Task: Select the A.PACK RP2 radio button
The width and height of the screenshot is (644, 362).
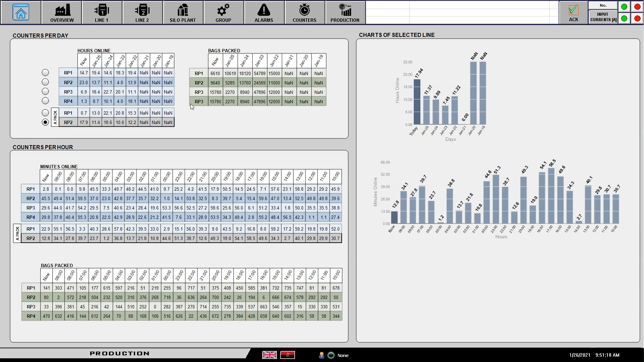Action: [45, 122]
